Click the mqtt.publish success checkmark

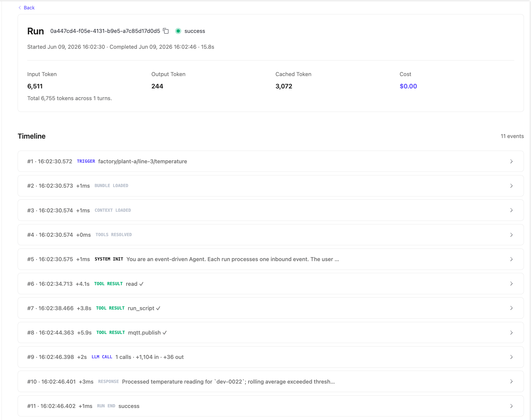tap(165, 332)
